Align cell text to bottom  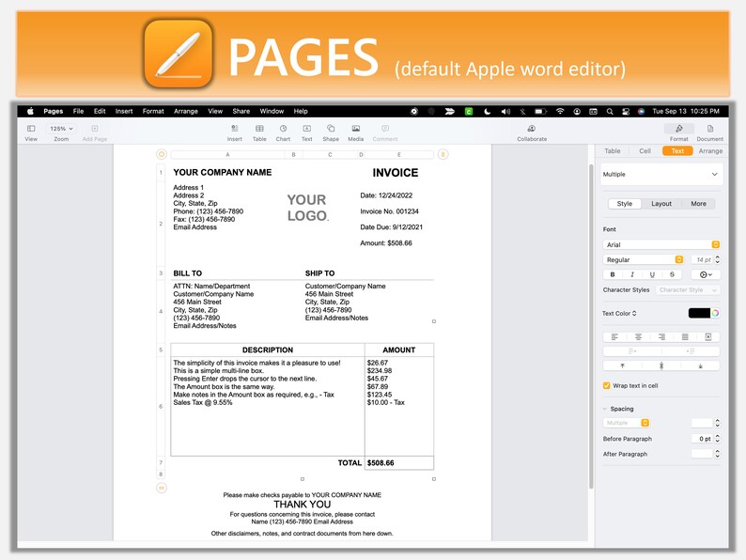(x=700, y=366)
